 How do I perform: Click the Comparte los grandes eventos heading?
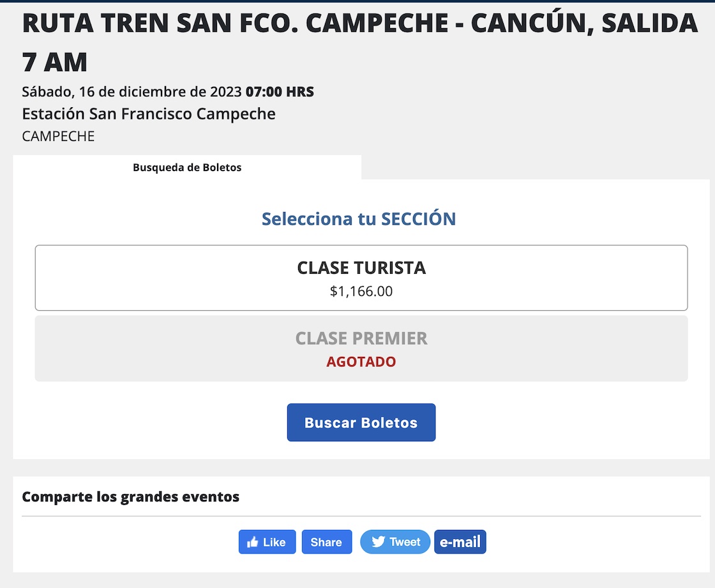coord(131,497)
